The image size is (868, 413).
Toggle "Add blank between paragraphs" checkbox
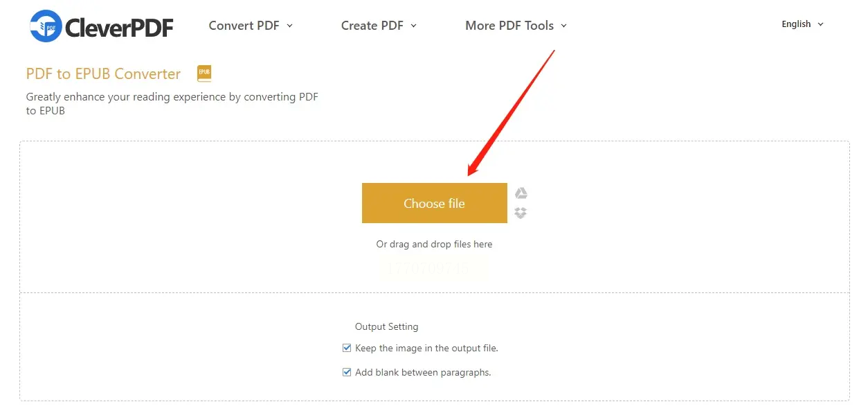[x=347, y=372]
